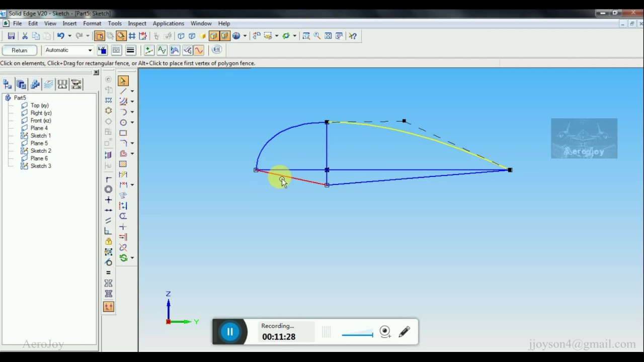Screen dimensions: 644x362
Task: Select the Rectangle drawing tool
Action: point(123,133)
